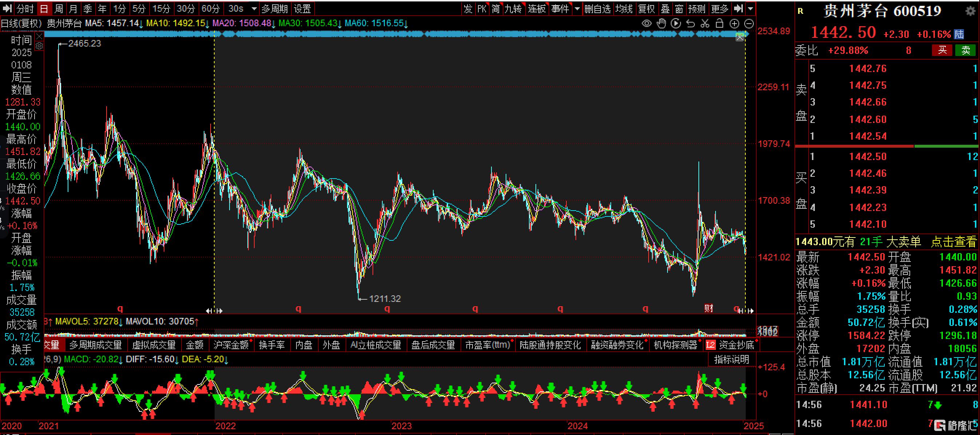Click the 窗 window button
Screen dimensions: 980x435
pos(680,8)
